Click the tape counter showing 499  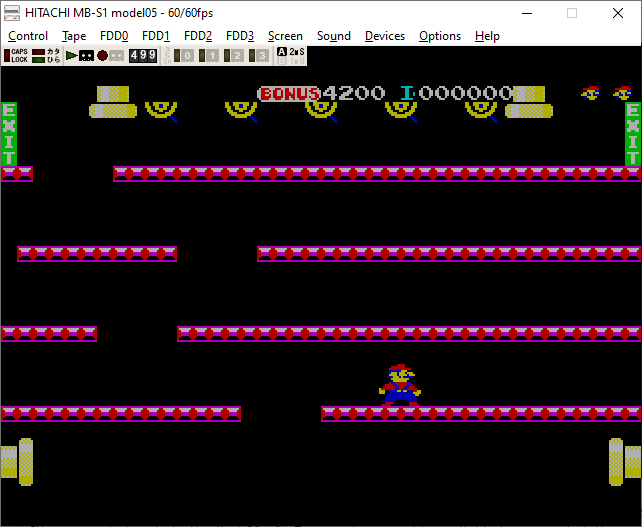coord(143,55)
